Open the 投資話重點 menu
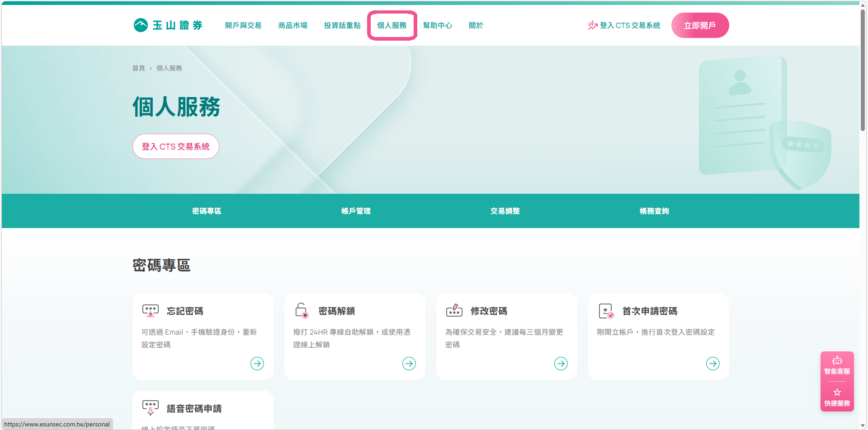The image size is (868, 430). [x=342, y=25]
